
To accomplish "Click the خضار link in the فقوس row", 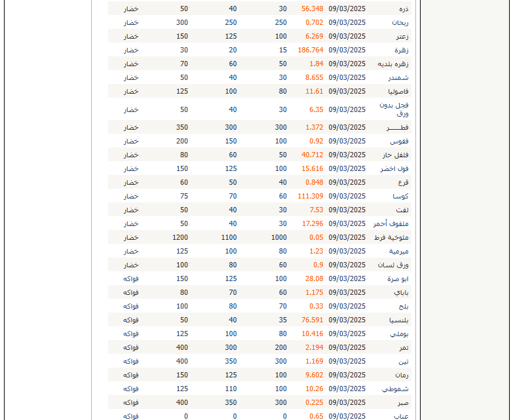I will coord(131,141).
